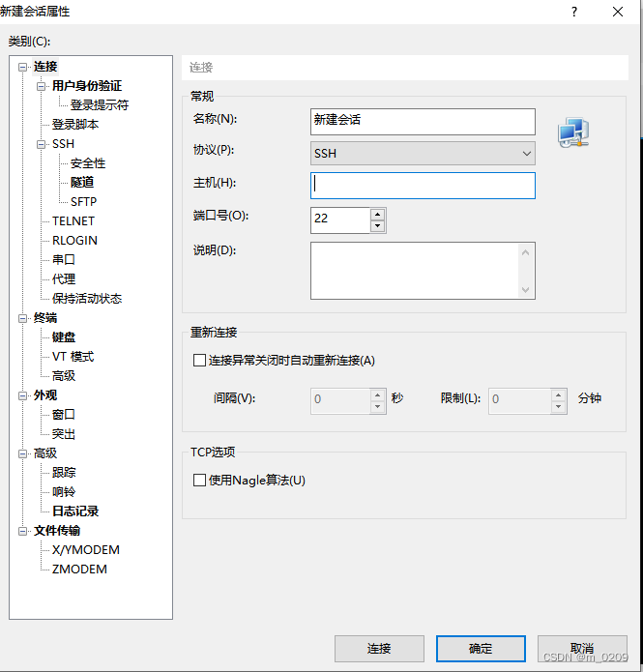643x672 pixels.
Task: Select 外观 in the category tree
Action: [45, 395]
